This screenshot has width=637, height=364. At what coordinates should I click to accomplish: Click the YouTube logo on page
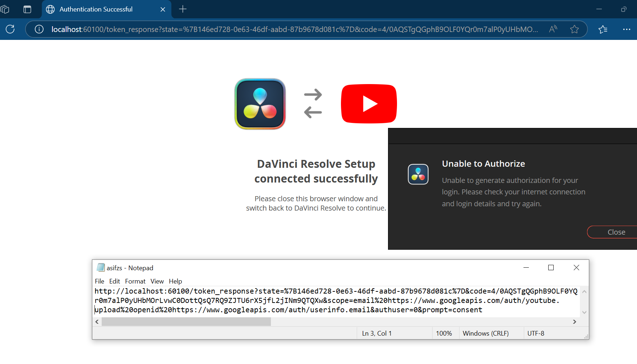369,104
